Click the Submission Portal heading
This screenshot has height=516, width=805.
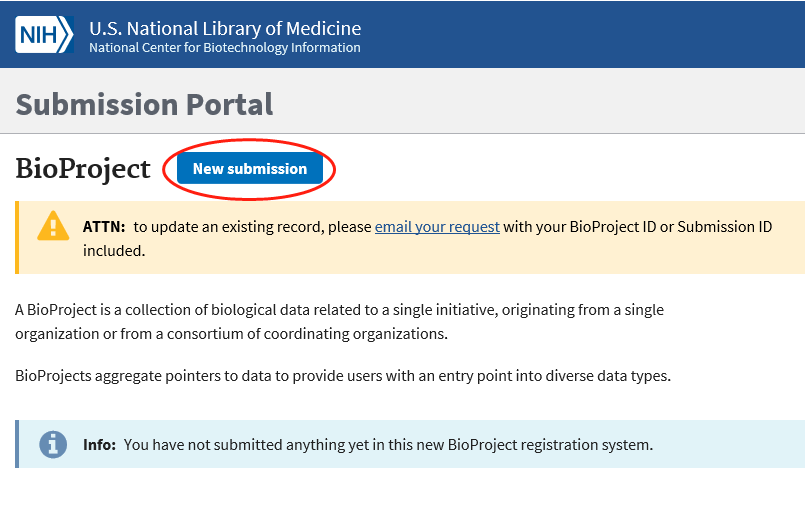coord(144,104)
